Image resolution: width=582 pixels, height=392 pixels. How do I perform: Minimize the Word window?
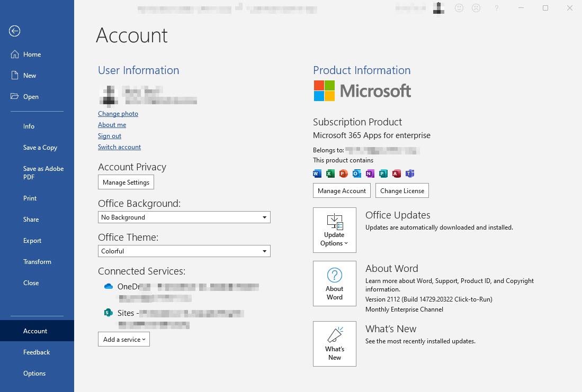(x=521, y=8)
